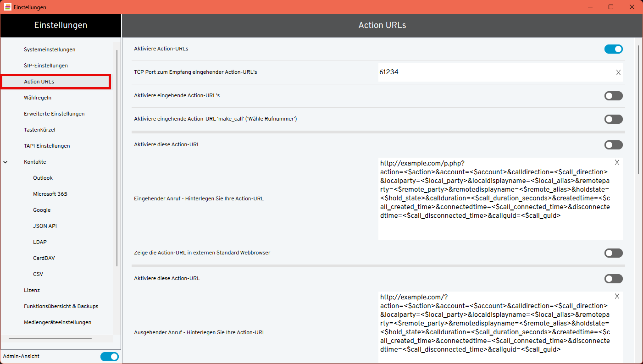Toggle 'Aktiviere Action-URLs' switch off

click(613, 49)
